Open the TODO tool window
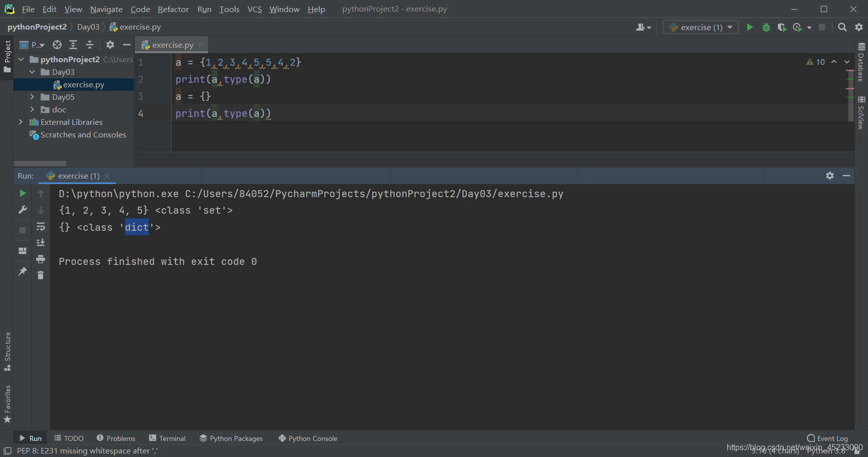The image size is (868, 457). coord(69,438)
